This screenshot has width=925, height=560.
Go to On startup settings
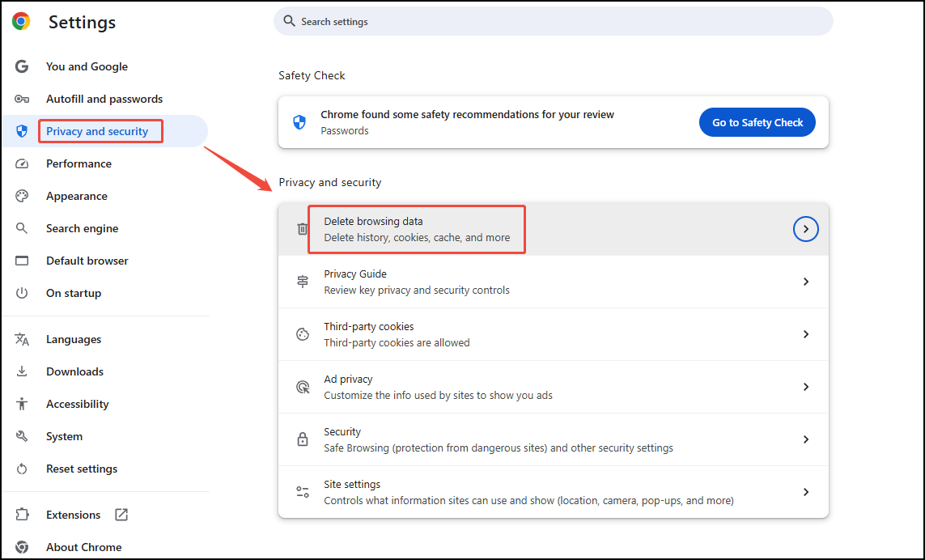[x=74, y=293]
